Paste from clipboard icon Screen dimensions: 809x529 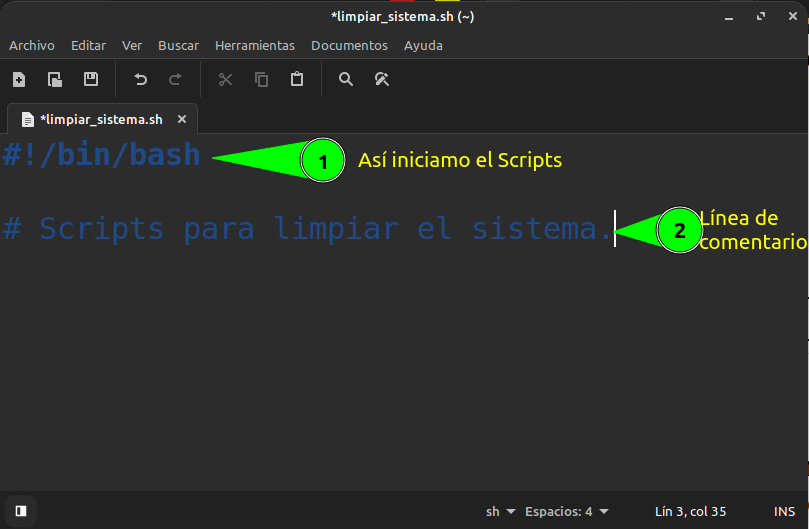(297, 79)
